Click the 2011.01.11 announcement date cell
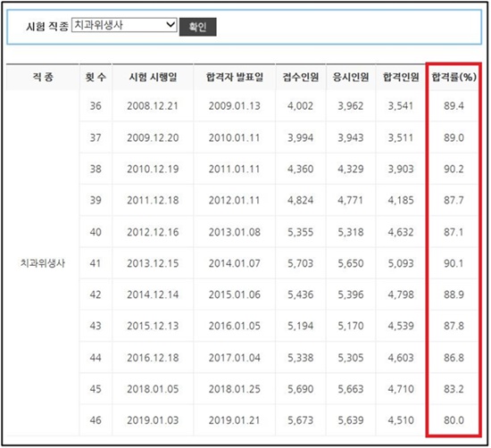 (235, 169)
